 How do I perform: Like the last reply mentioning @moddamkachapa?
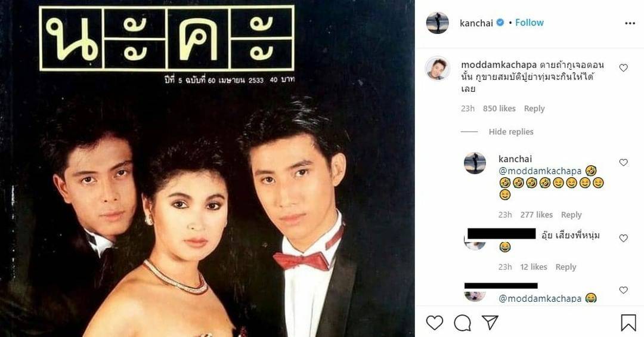coord(624,290)
